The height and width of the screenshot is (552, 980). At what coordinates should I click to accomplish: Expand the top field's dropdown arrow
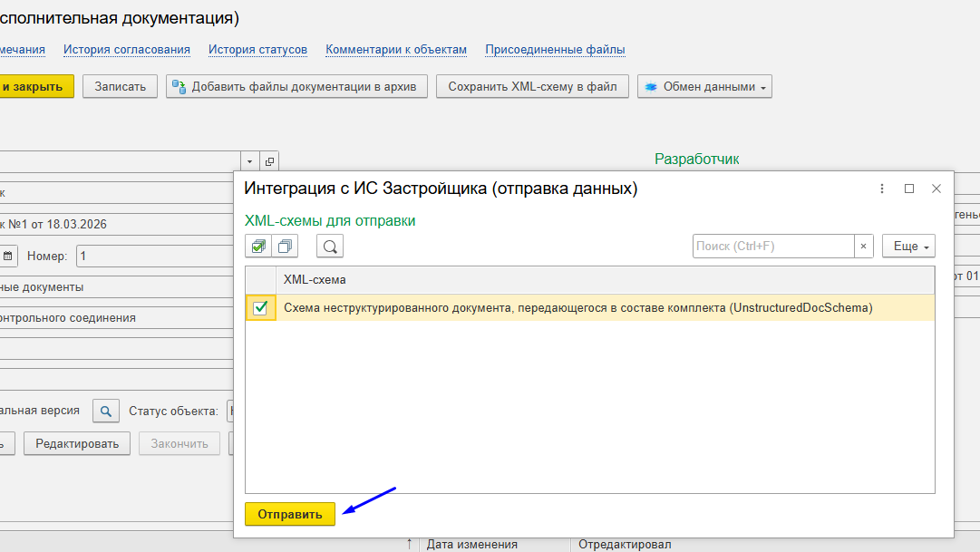click(x=250, y=161)
